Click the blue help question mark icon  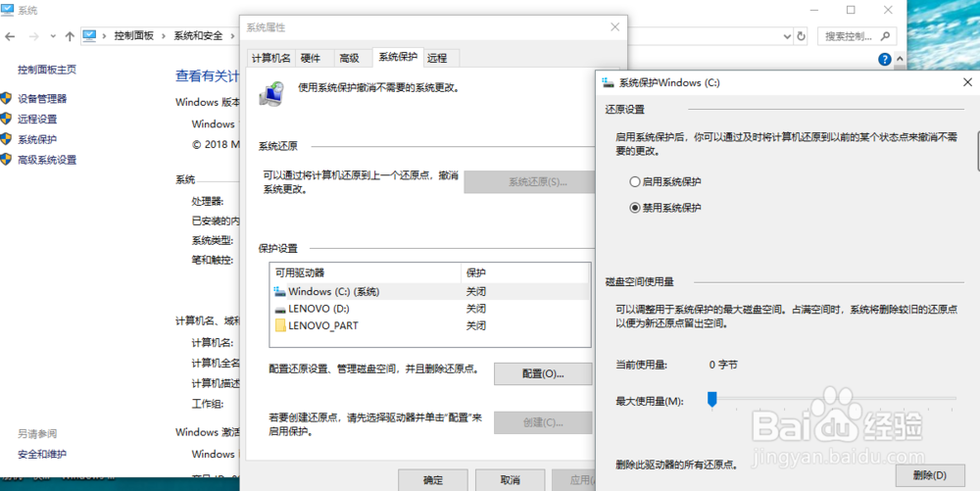click(884, 60)
